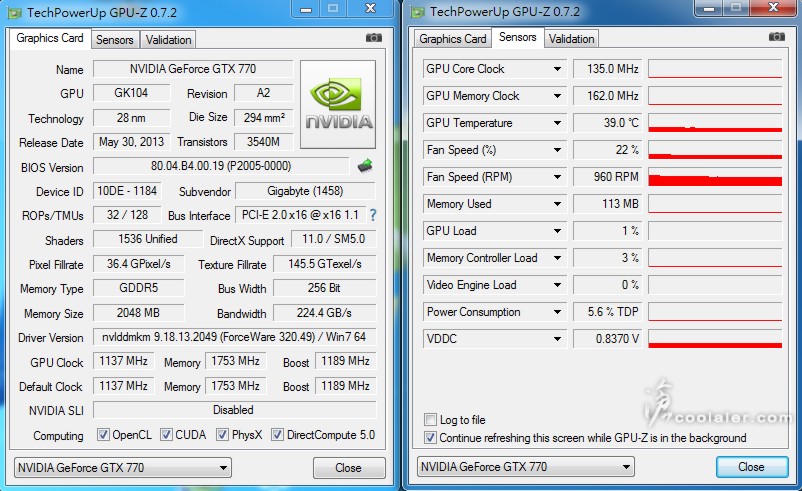802x491 pixels.
Task: Click the Driver Version field
Action: pyautogui.click(x=234, y=337)
